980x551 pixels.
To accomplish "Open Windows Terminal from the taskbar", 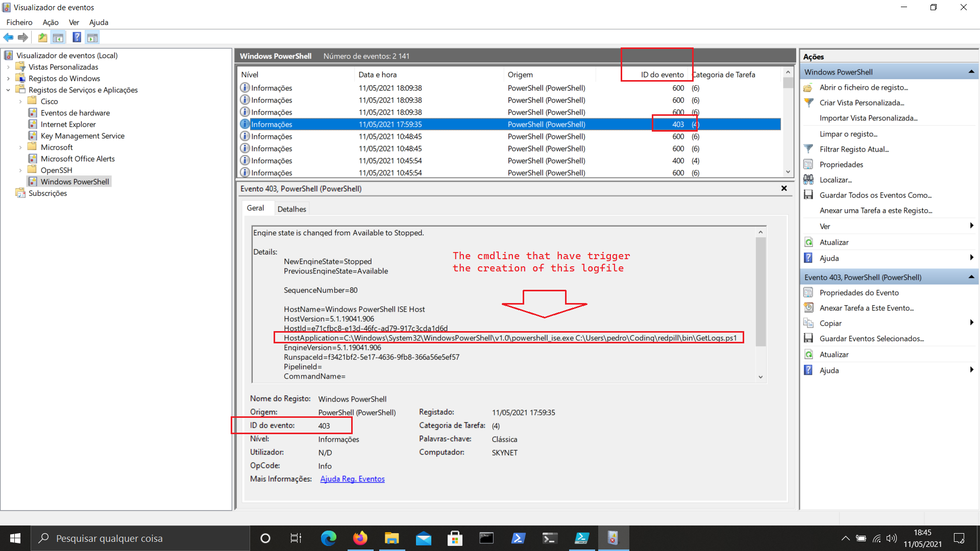I will coord(550,538).
